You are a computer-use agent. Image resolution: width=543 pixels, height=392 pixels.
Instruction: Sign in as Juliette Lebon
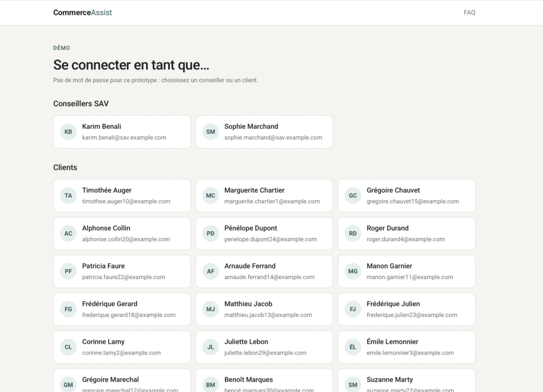point(264,347)
